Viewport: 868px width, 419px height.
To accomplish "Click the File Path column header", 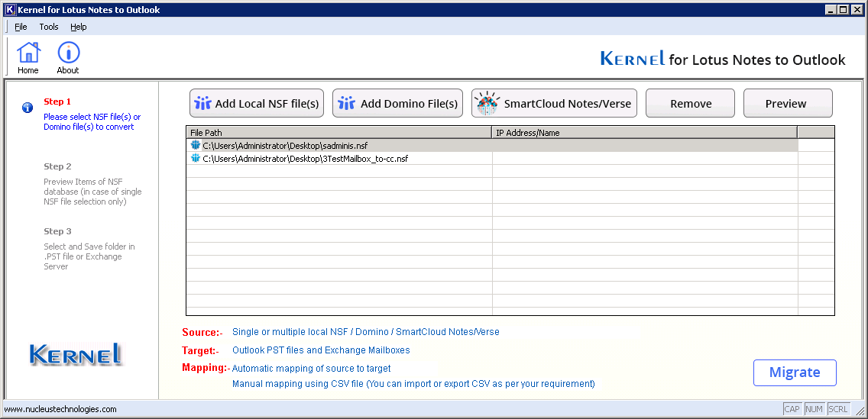I will coord(339,133).
